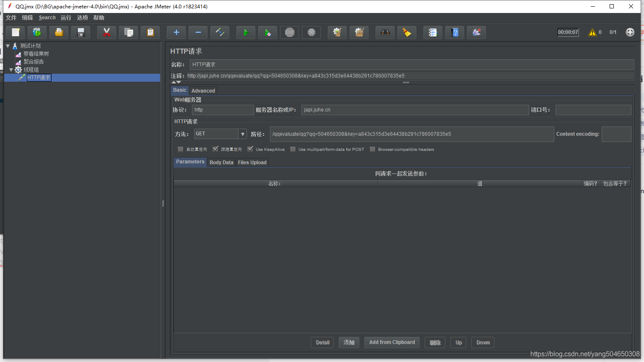The width and height of the screenshot is (644, 362).
Task: Open the 运行 (Run) menu
Action: (x=66, y=18)
